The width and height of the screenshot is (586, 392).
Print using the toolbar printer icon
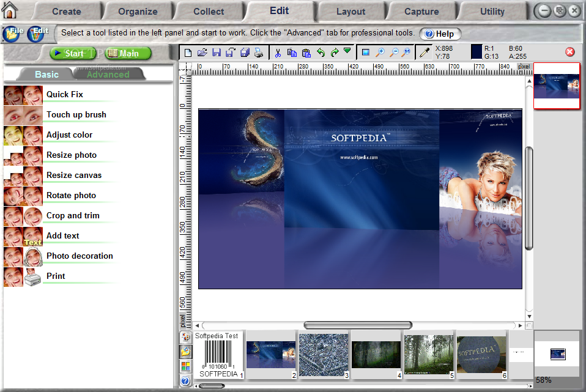click(x=259, y=53)
